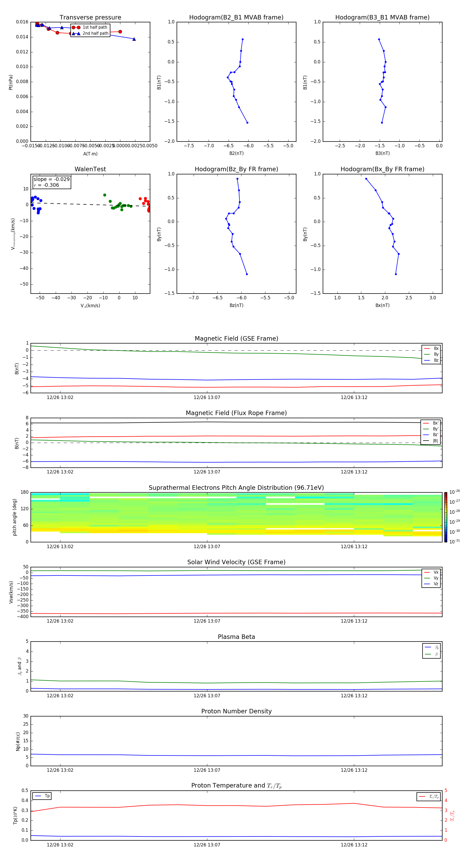
Task: Select the Vx legend entry
Action: pyautogui.click(x=431, y=572)
